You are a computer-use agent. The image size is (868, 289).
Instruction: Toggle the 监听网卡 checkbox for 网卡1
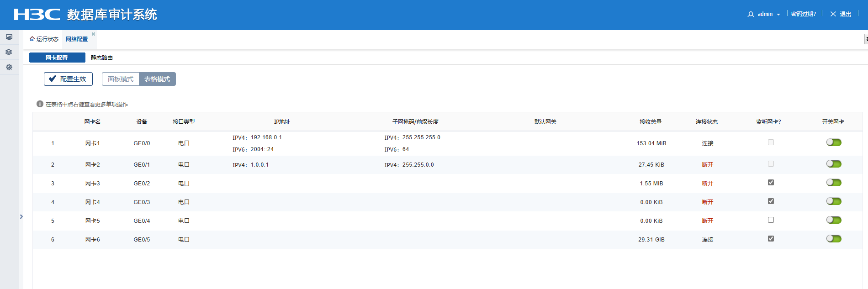771,142
